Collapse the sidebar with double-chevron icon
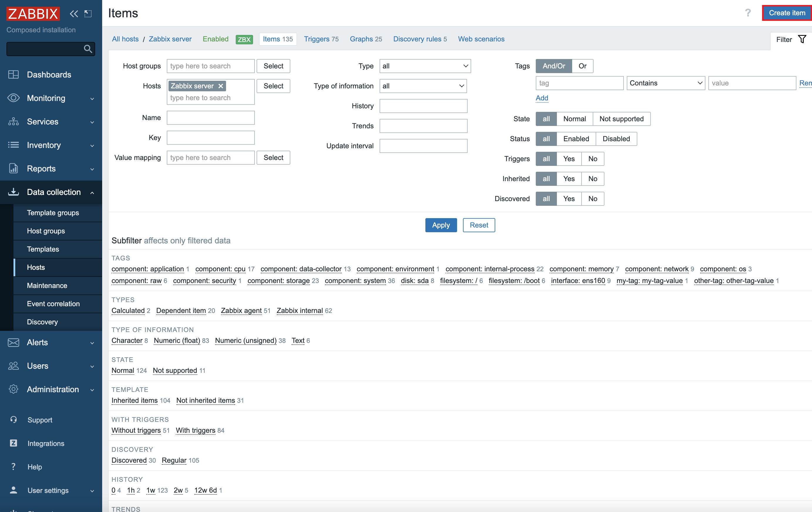The width and height of the screenshot is (812, 512). [x=74, y=14]
